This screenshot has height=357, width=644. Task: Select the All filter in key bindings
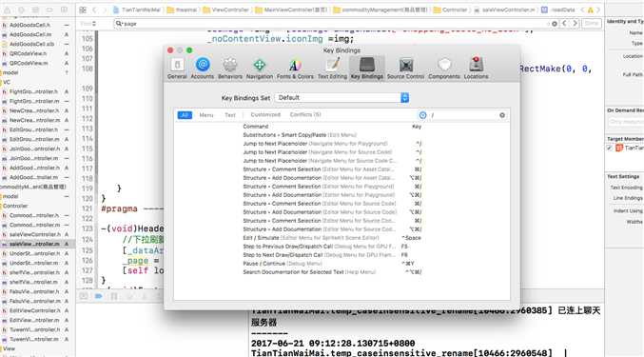tap(185, 115)
